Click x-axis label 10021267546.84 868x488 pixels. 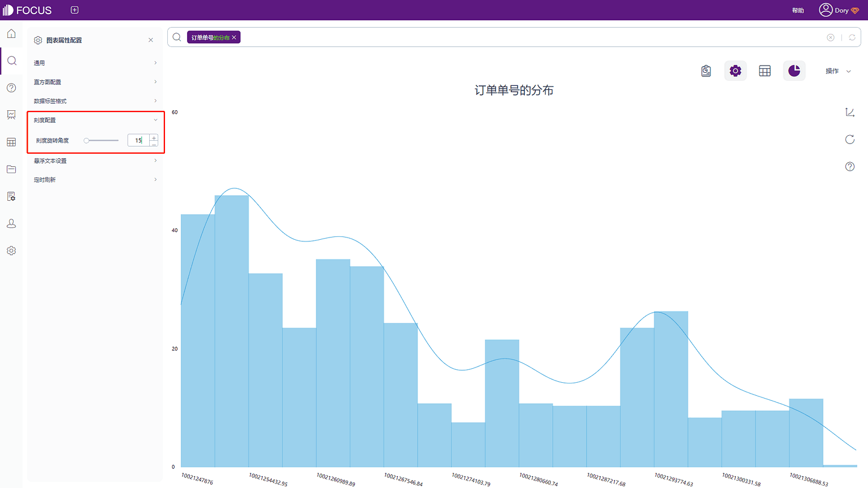coord(403,480)
